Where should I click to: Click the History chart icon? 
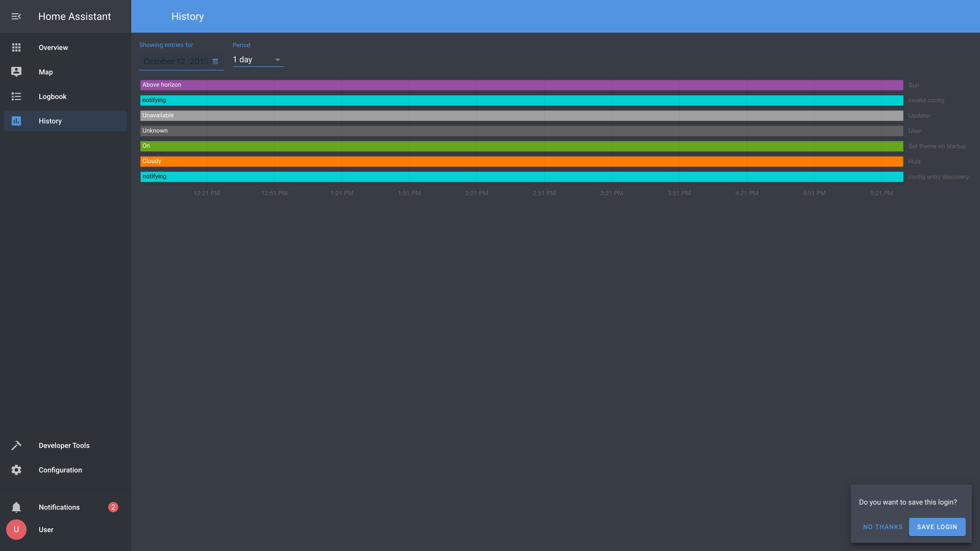coord(16,121)
